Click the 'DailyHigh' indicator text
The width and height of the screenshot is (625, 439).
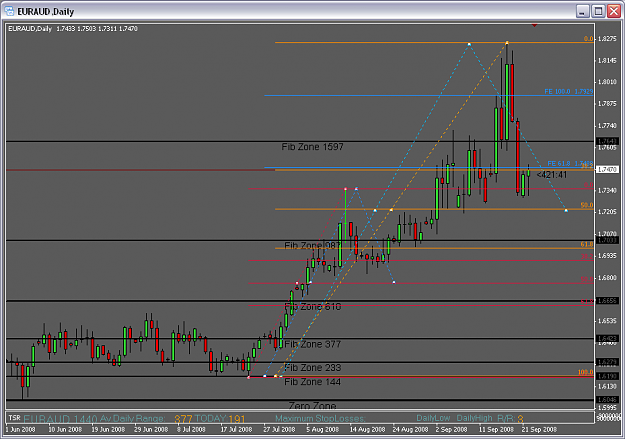[474, 418]
